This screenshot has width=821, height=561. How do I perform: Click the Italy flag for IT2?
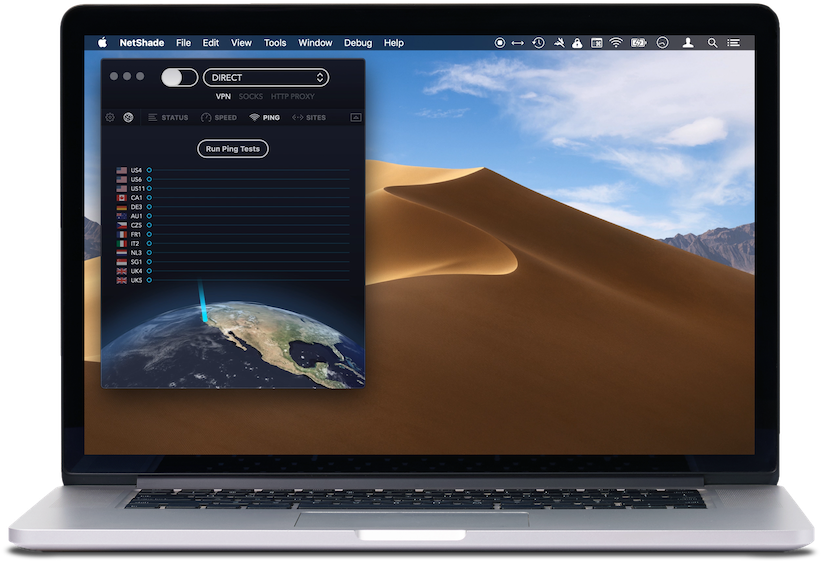[121, 244]
